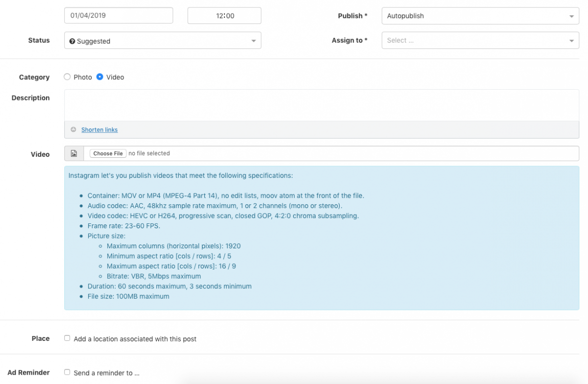
Task: Click into the Description text area
Action: coord(321,105)
